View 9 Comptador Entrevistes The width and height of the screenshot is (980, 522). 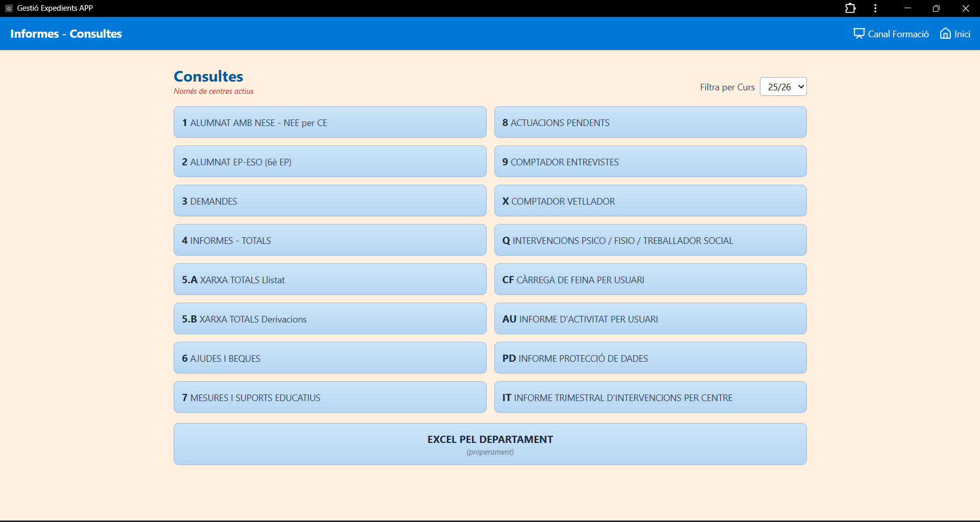[x=650, y=161]
